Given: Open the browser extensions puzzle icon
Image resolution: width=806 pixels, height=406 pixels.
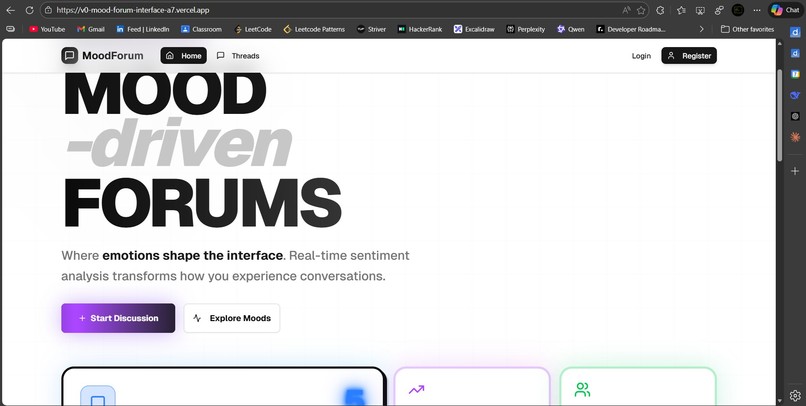Looking at the screenshot, I should click(661, 10).
